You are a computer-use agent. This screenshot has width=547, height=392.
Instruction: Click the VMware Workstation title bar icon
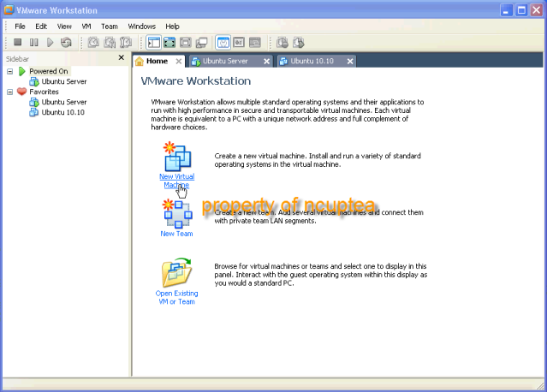(x=9, y=9)
